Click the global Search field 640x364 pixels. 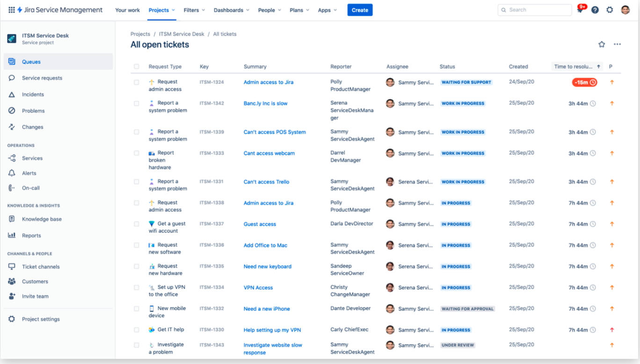pos(534,9)
